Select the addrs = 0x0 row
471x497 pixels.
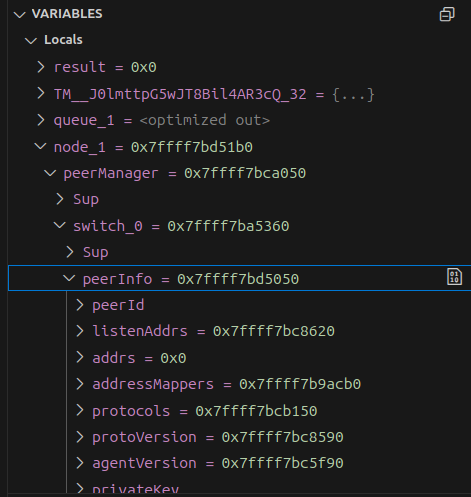click(239, 358)
